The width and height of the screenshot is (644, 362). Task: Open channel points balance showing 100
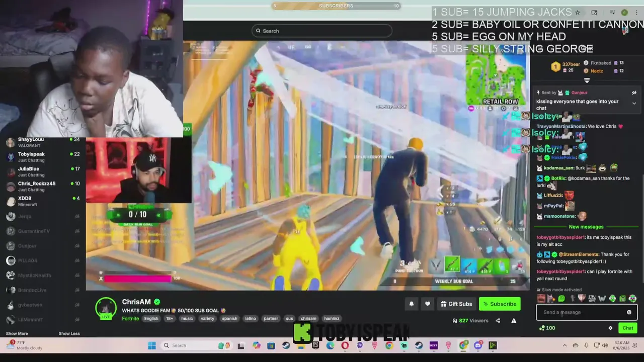pos(547,328)
